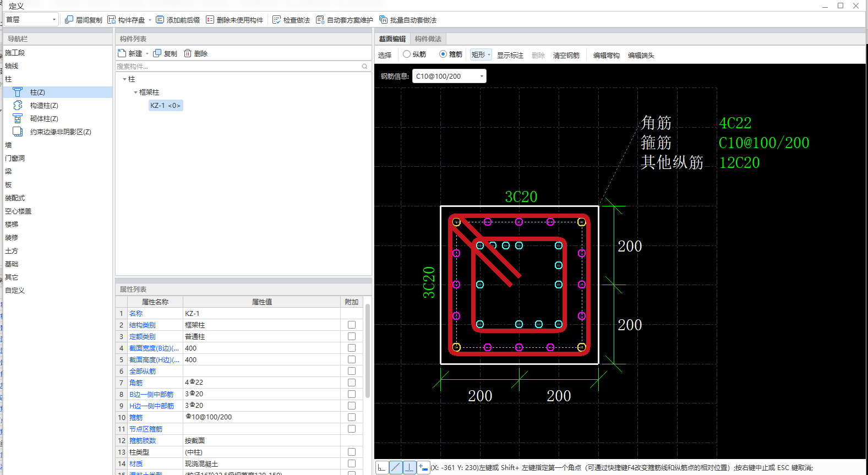Click the 名称 property link
868x475 pixels.
tap(136, 313)
